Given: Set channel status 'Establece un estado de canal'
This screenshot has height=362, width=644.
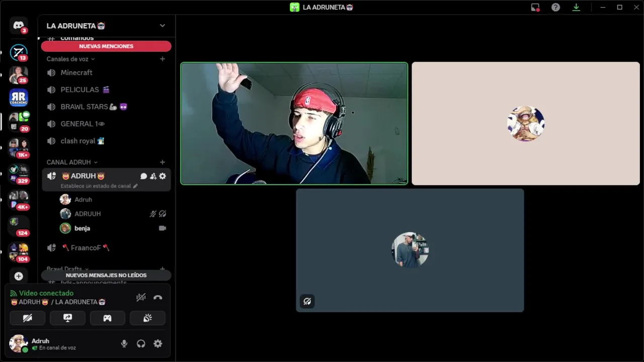Looking at the screenshot, I should 99,186.
